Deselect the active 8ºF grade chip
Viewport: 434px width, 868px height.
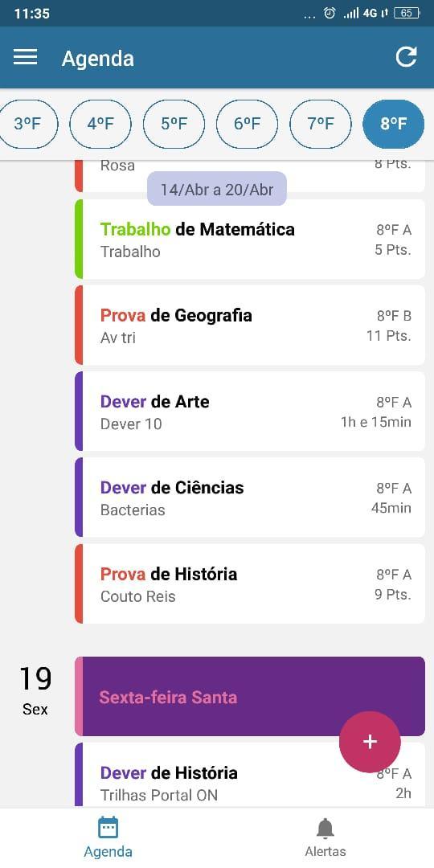click(x=394, y=124)
